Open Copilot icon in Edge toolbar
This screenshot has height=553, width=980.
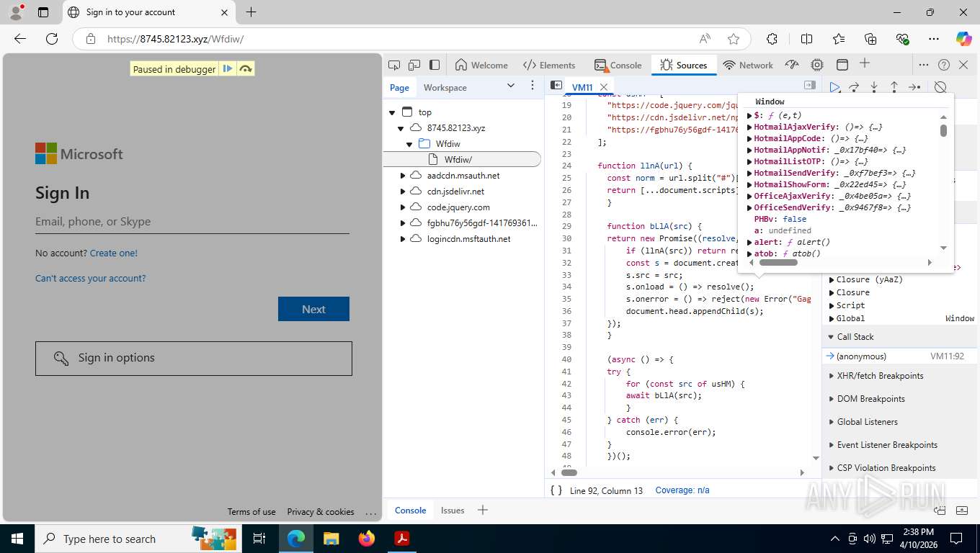point(963,39)
